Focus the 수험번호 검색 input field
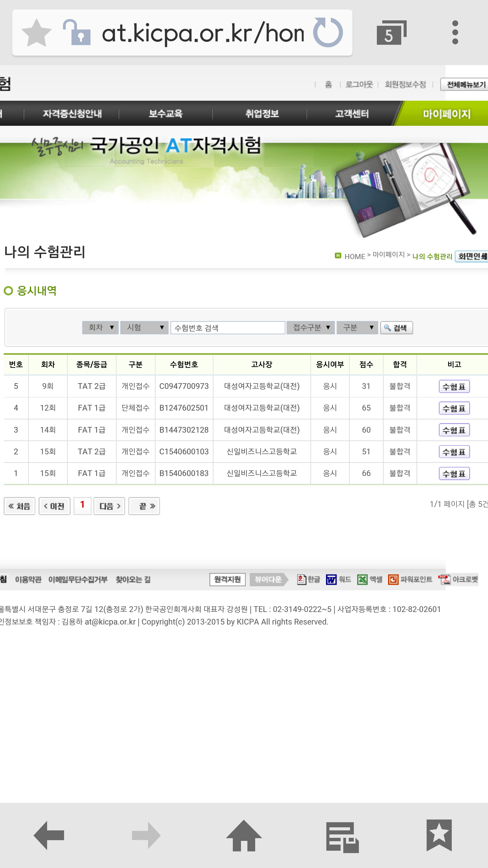488x868 pixels. (227, 328)
